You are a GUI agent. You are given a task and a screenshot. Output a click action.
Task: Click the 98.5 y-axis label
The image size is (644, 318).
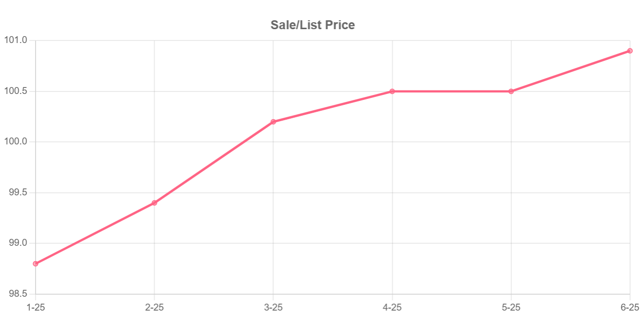(x=18, y=294)
